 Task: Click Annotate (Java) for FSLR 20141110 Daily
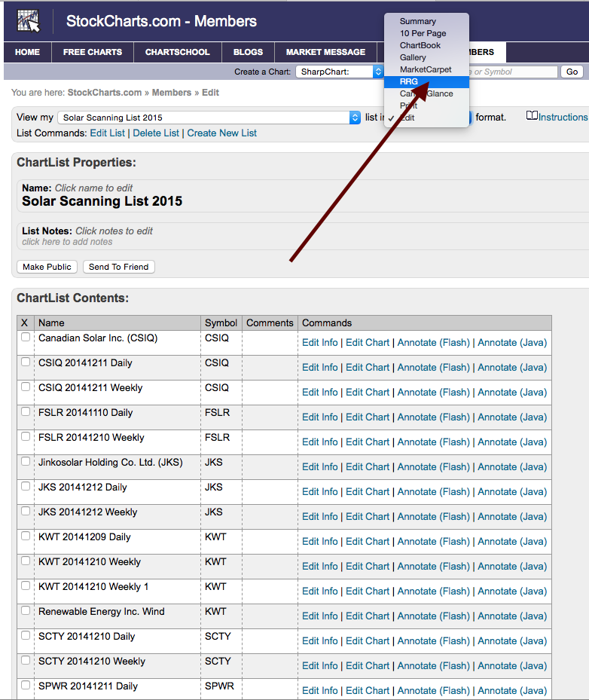click(512, 417)
